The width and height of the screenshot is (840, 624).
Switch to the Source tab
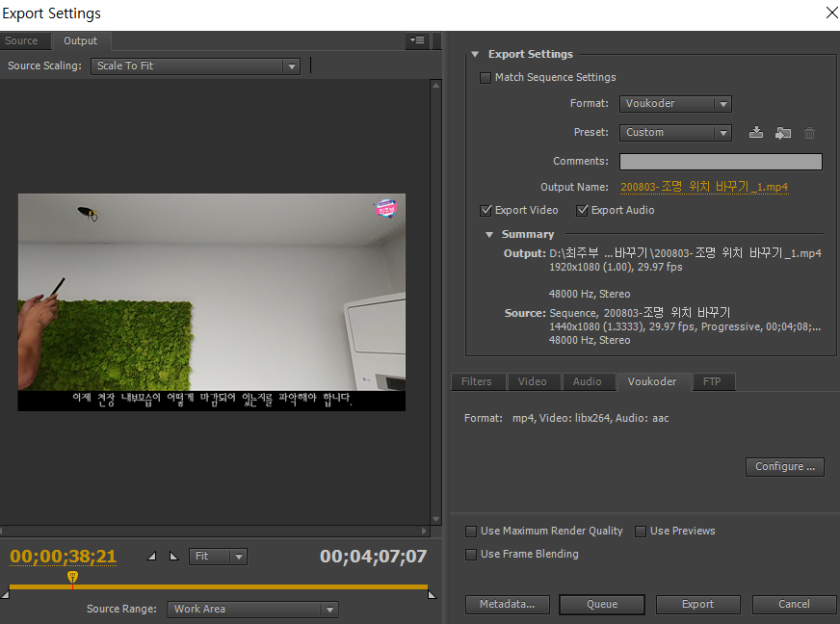pos(21,41)
